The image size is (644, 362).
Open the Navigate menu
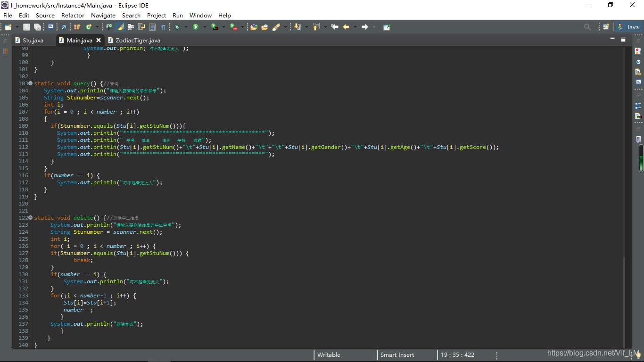coord(103,15)
